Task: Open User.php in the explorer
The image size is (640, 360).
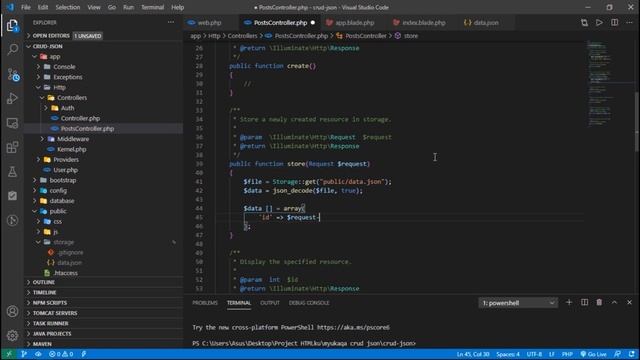Action: (65, 170)
